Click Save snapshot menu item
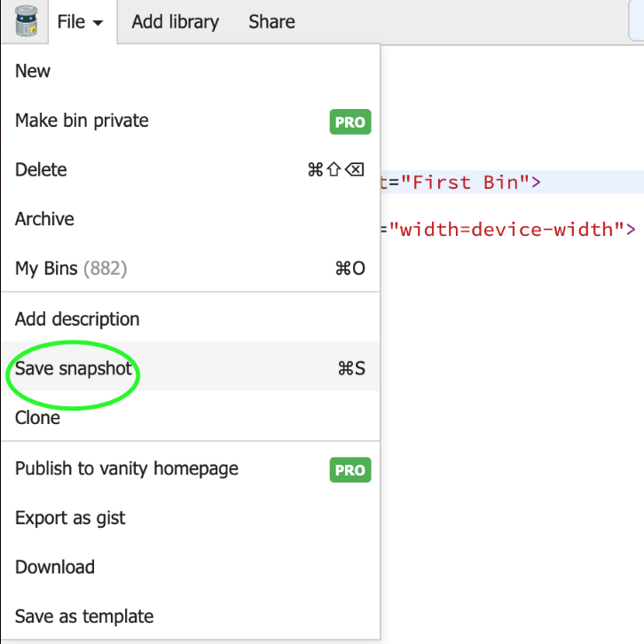 pyautogui.click(x=191, y=366)
